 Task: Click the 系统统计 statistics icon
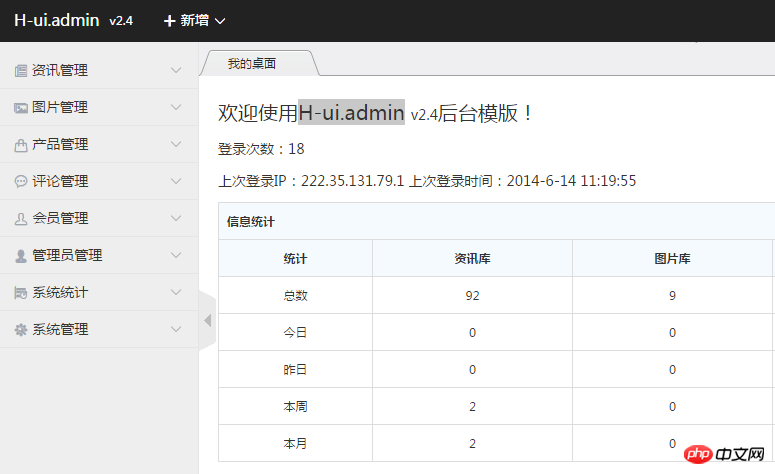pyautogui.click(x=21, y=293)
